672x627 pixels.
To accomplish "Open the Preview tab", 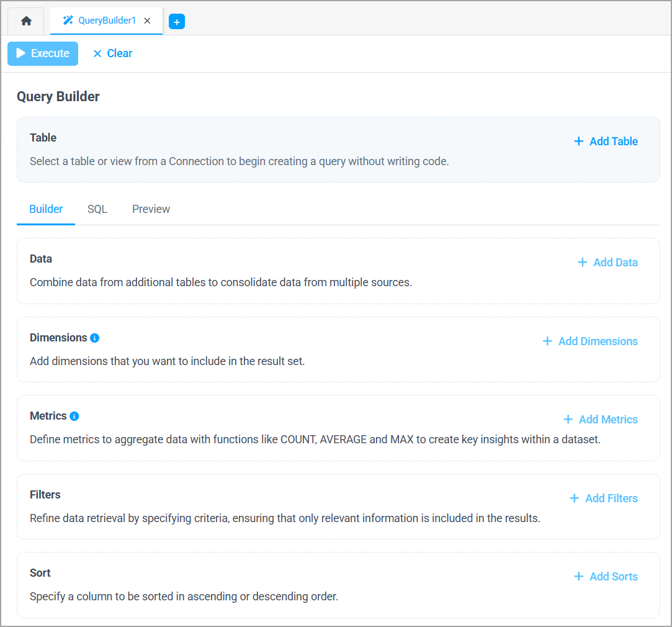I will pyautogui.click(x=151, y=209).
